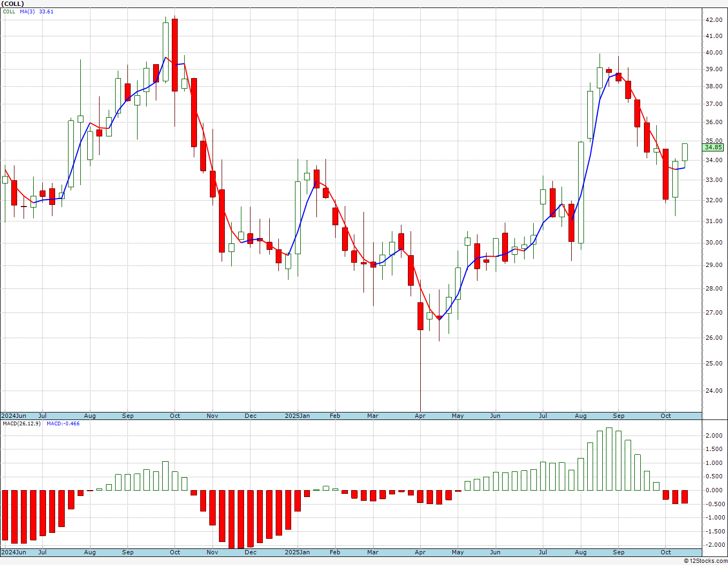The width and height of the screenshot is (728, 565).
Task: Click the 1.000 MACD axis label
Action: [x=715, y=463]
